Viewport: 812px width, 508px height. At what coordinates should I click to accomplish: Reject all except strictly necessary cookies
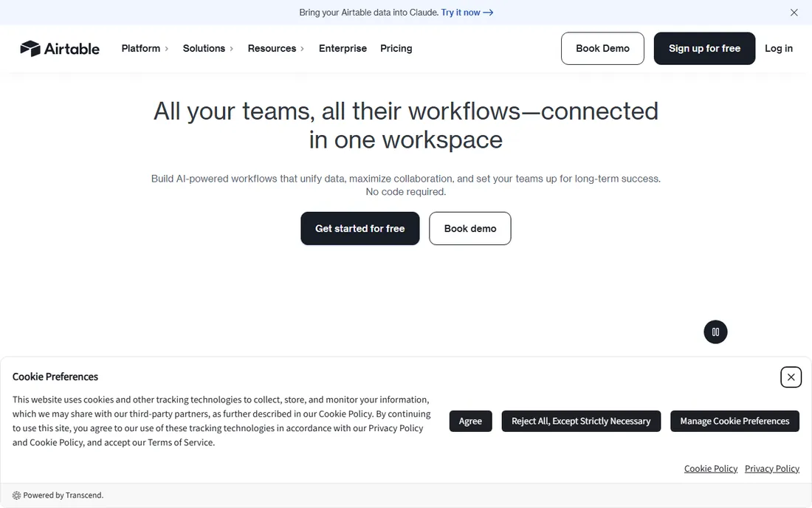[x=580, y=421]
